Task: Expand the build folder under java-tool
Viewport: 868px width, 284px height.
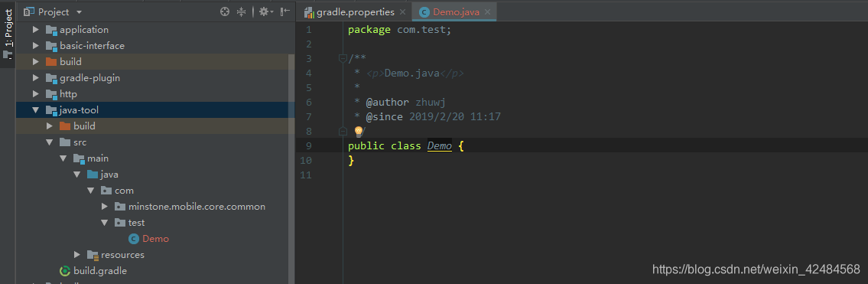Action: coord(49,126)
